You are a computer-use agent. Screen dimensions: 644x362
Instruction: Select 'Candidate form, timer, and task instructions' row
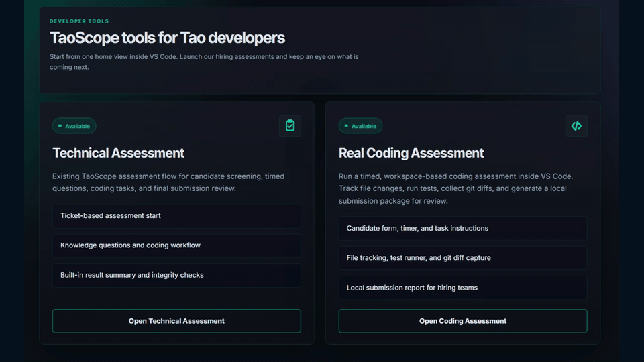[463, 228]
